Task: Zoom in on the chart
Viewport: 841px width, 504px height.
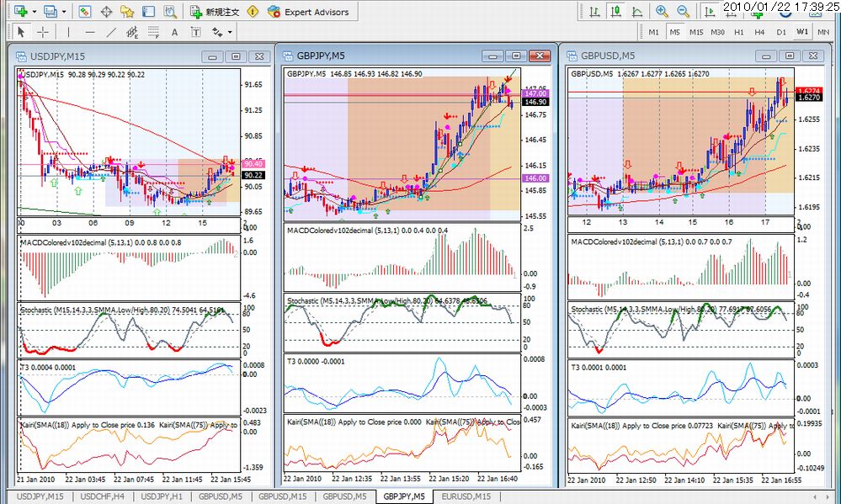Action: click(x=662, y=12)
